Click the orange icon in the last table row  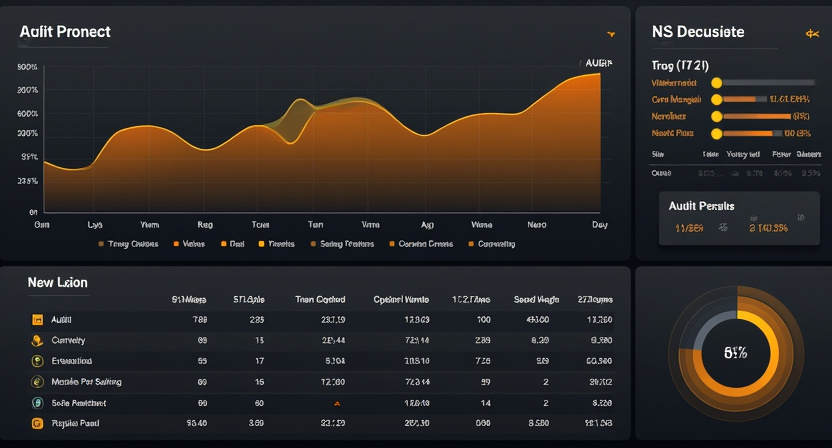pyautogui.click(x=37, y=424)
